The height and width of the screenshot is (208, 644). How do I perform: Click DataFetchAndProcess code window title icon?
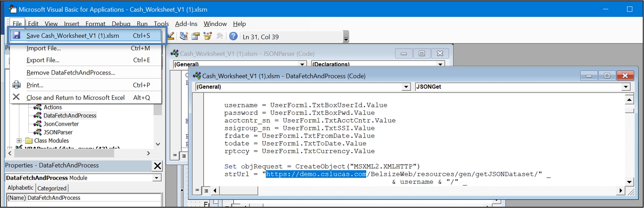pyautogui.click(x=197, y=76)
